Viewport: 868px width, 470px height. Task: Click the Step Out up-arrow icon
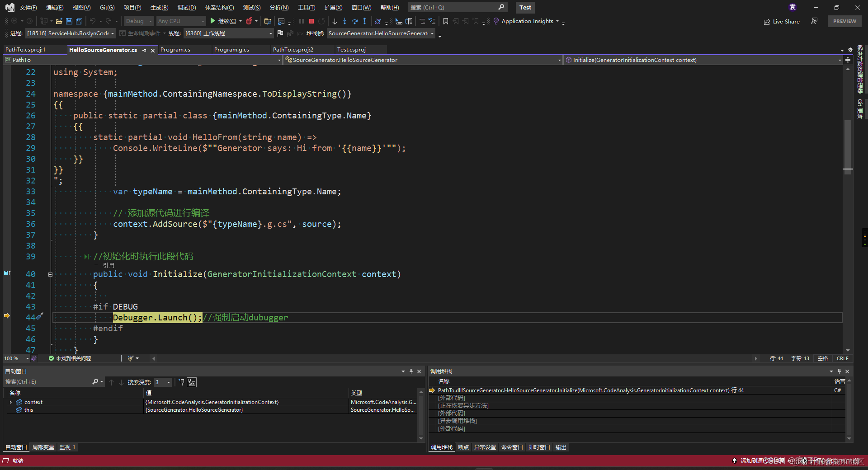coord(364,21)
